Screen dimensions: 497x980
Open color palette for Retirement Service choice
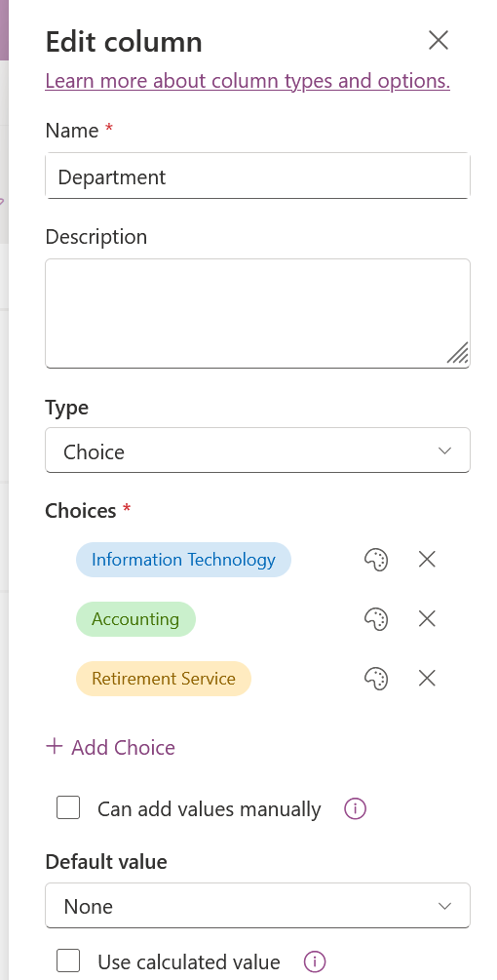coord(376,678)
